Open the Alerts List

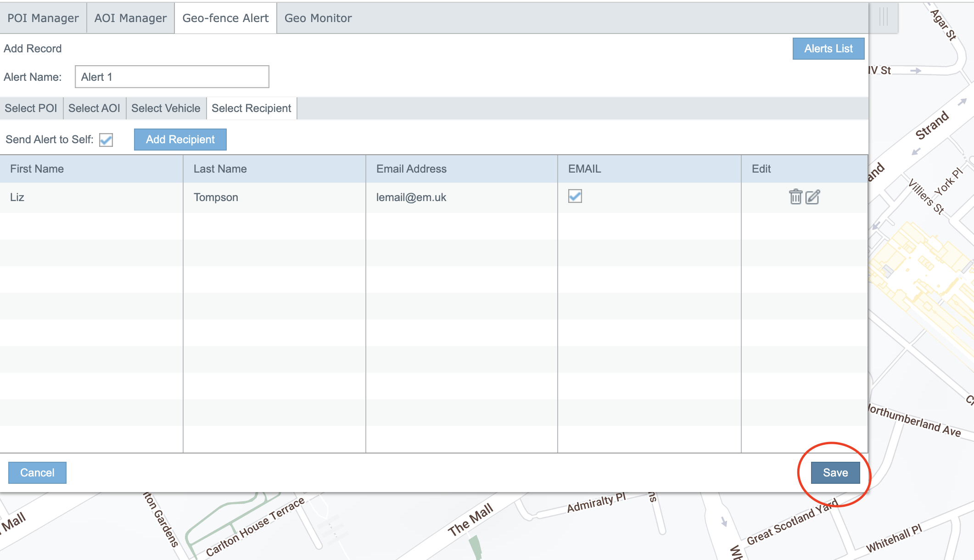click(828, 49)
